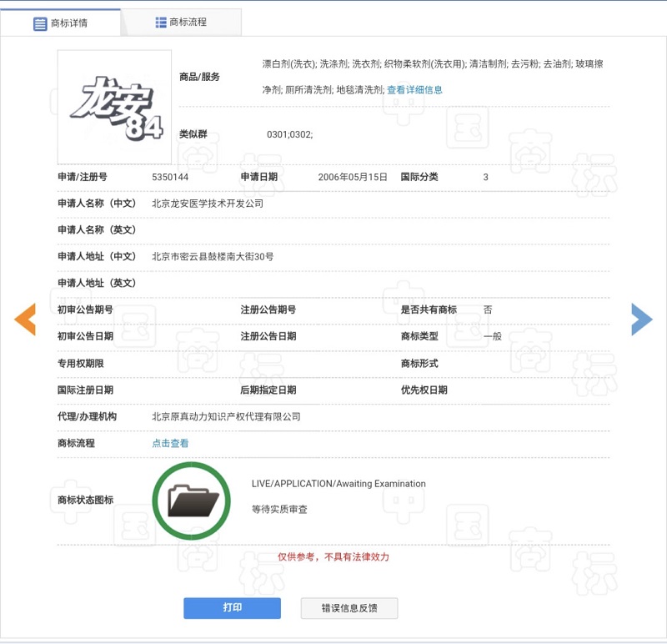Go to next trademark with blue arrow

click(x=641, y=319)
